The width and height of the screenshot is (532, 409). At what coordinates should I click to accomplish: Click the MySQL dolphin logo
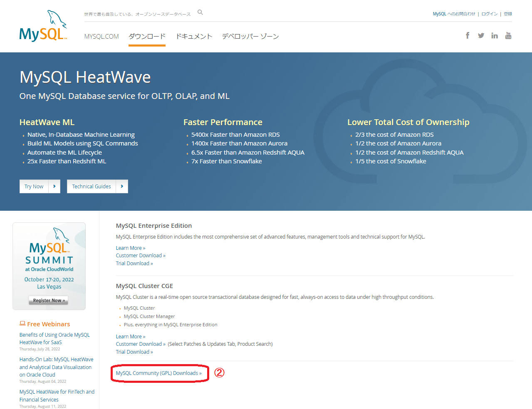(43, 26)
